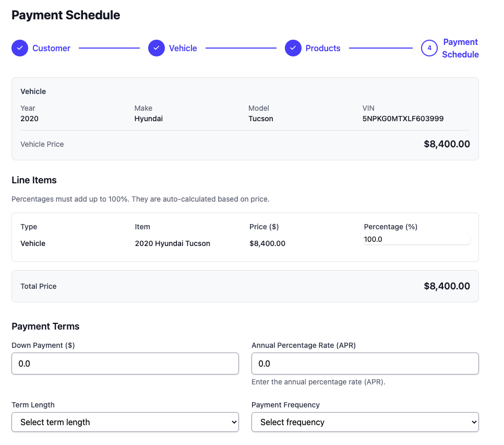Viewport: 504px width, 445px height.
Task: Click the Line Items section heading
Action: pos(34,180)
